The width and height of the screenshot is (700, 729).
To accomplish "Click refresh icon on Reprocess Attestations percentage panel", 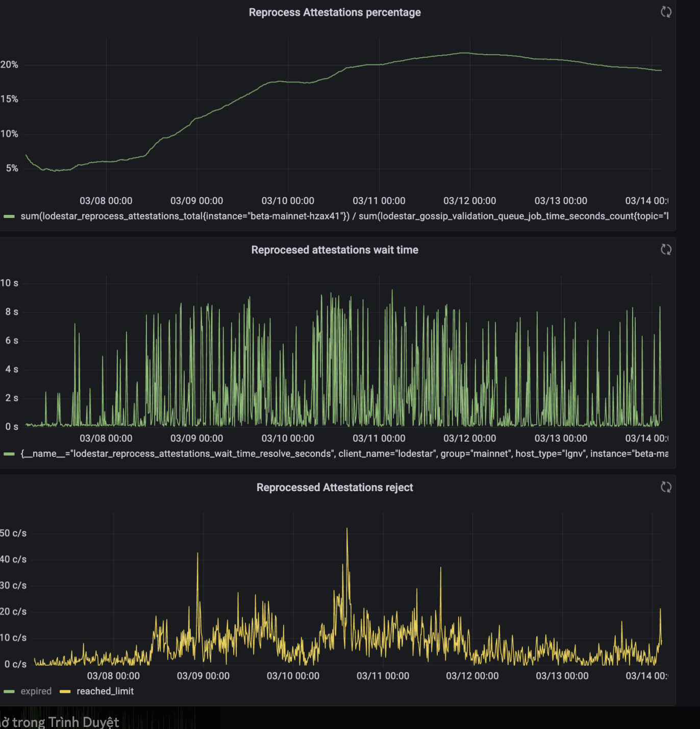I will [x=666, y=12].
